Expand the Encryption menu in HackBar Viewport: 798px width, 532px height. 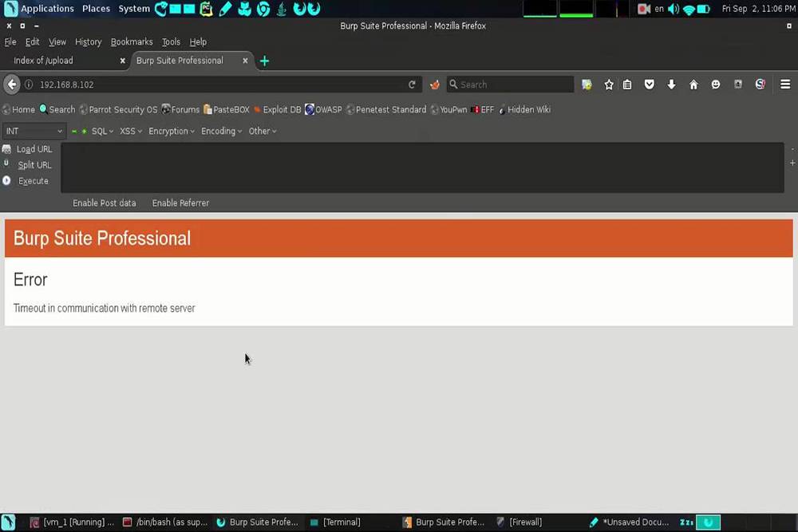tap(168, 131)
